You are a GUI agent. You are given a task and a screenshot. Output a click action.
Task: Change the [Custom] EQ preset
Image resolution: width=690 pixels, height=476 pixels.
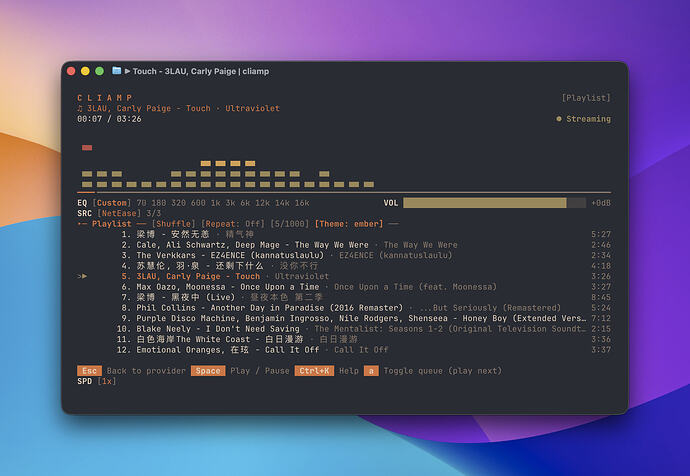pos(112,203)
